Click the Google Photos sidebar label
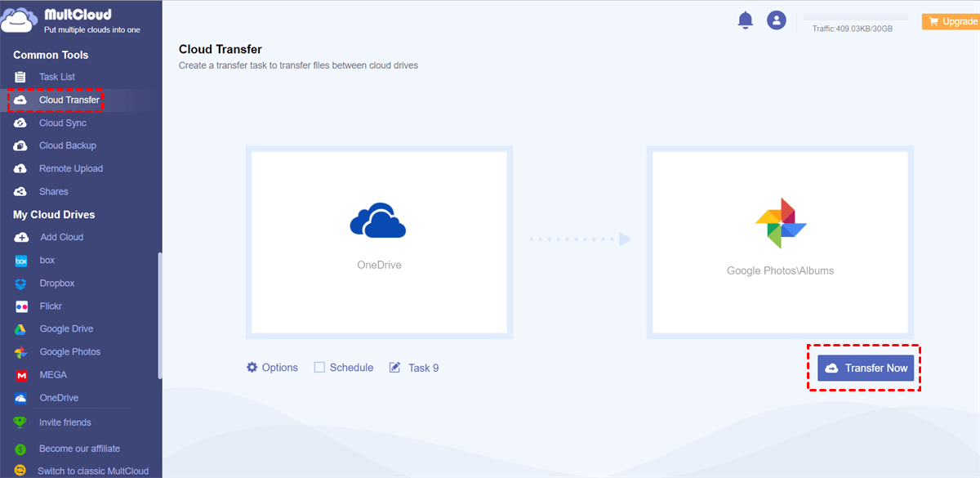Image resolution: width=980 pixels, height=478 pixels. (70, 352)
